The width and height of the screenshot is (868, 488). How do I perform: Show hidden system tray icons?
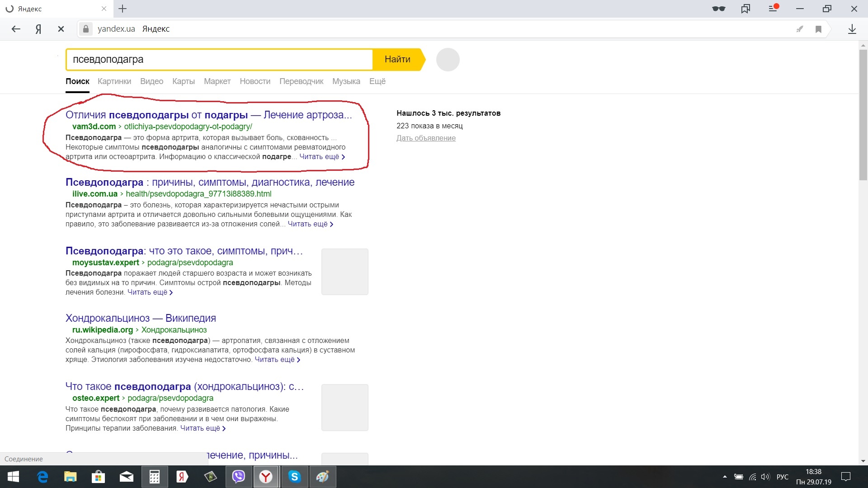tap(725, 477)
